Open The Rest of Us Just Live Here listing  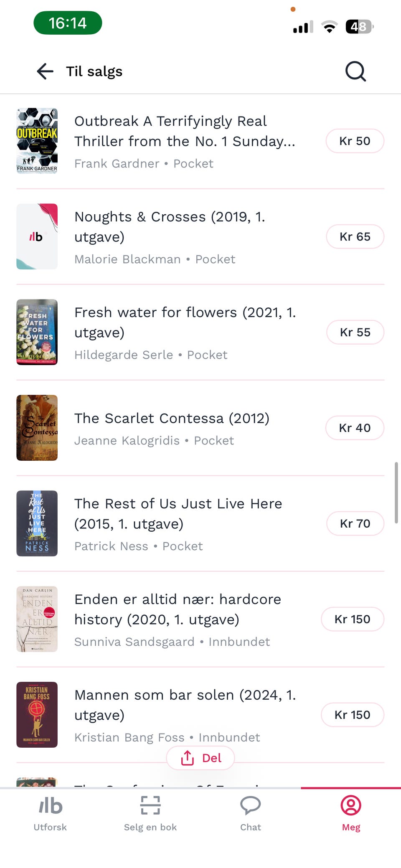[x=178, y=513]
